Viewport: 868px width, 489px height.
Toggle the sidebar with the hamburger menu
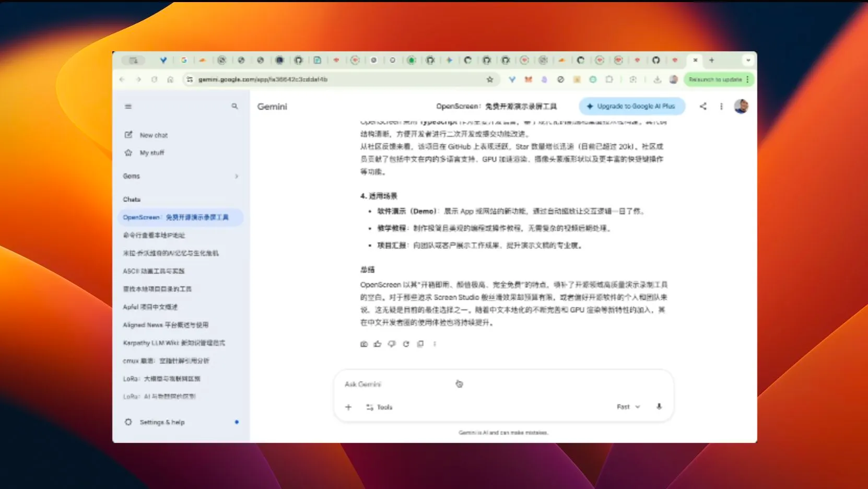pyautogui.click(x=128, y=106)
